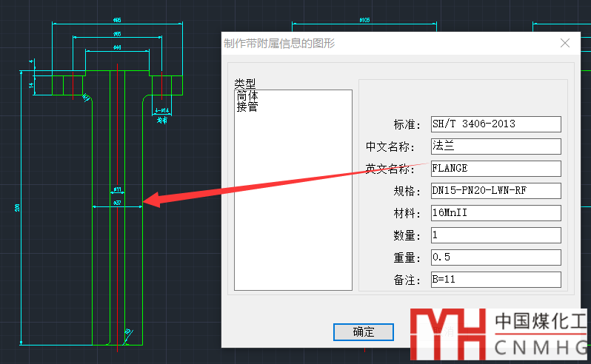The height and width of the screenshot is (364, 591).
Task: Focus the 英文名称 field with FLANGE
Action: [x=495, y=169]
